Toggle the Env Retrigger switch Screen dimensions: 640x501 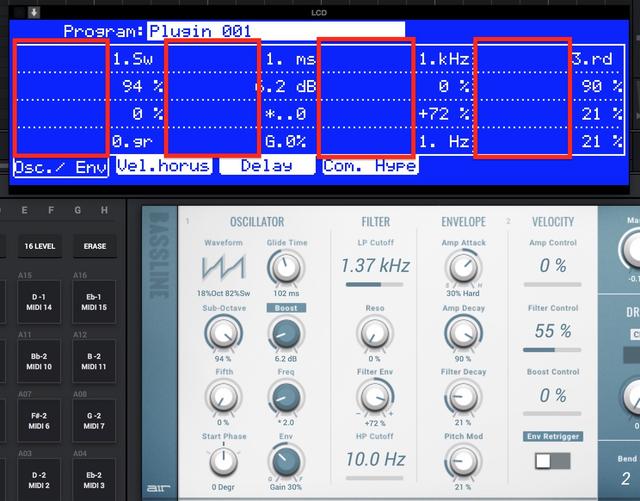pyautogui.click(x=553, y=461)
